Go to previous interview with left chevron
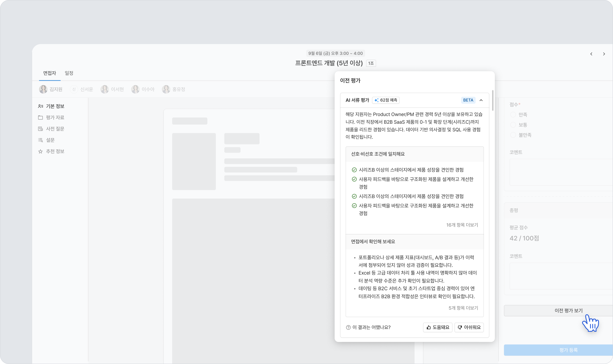Image resolution: width=613 pixels, height=364 pixels. (x=591, y=54)
